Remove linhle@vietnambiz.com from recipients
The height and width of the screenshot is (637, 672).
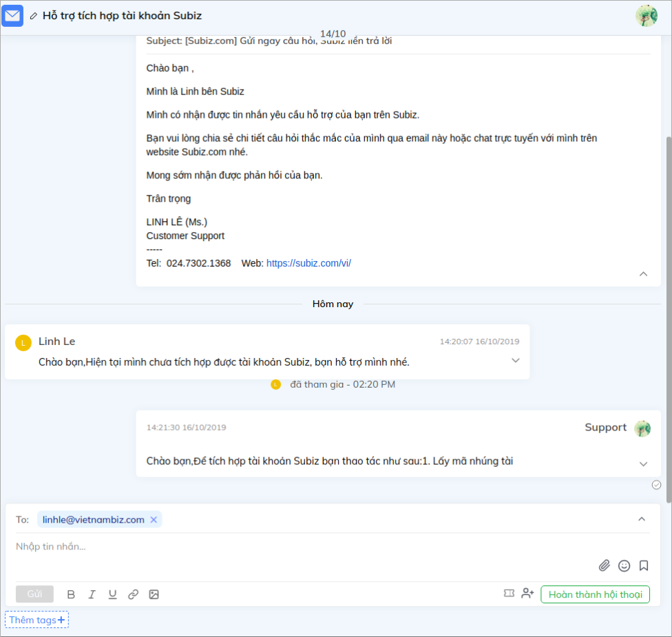[x=153, y=519]
